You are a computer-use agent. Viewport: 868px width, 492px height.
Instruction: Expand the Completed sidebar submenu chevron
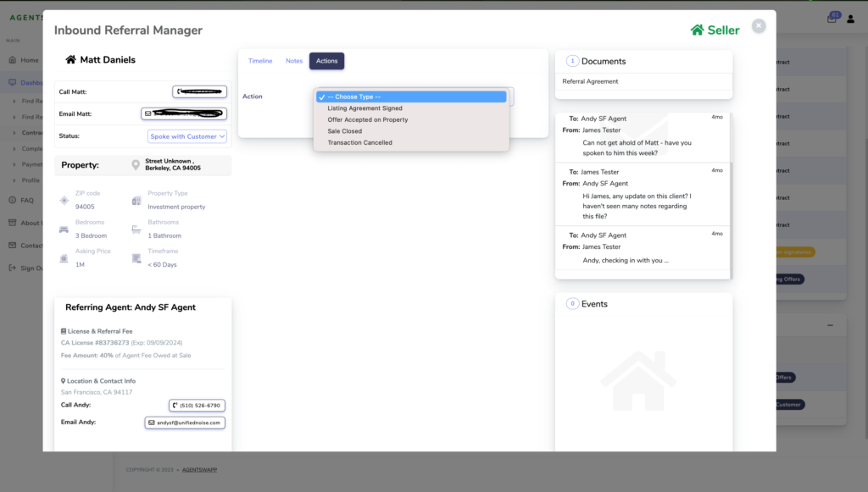(14, 149)
